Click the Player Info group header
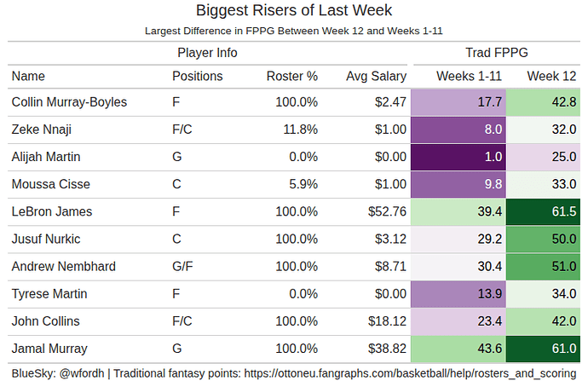Screen dimensions: 588x381 (207, 53)
